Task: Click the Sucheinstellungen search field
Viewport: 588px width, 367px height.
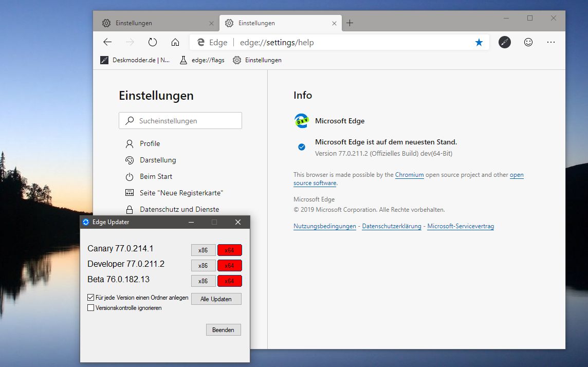Action: click(x=180, y=121)
